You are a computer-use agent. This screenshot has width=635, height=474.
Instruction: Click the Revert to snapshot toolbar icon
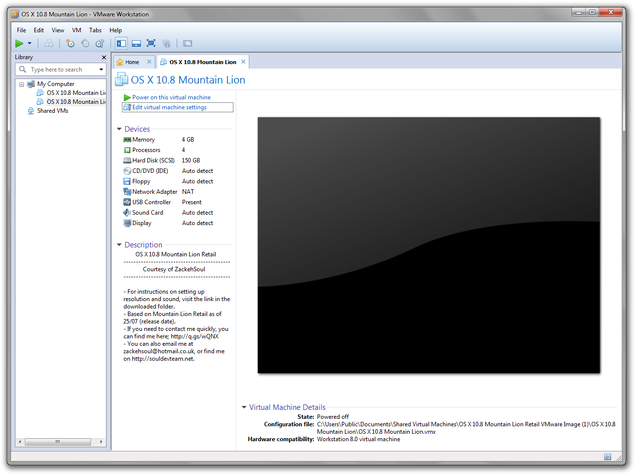click(85, 43)
